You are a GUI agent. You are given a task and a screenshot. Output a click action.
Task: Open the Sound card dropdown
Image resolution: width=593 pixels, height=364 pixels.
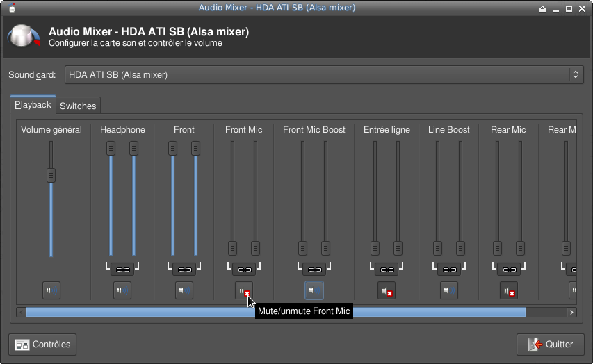[x=323, y=74]
